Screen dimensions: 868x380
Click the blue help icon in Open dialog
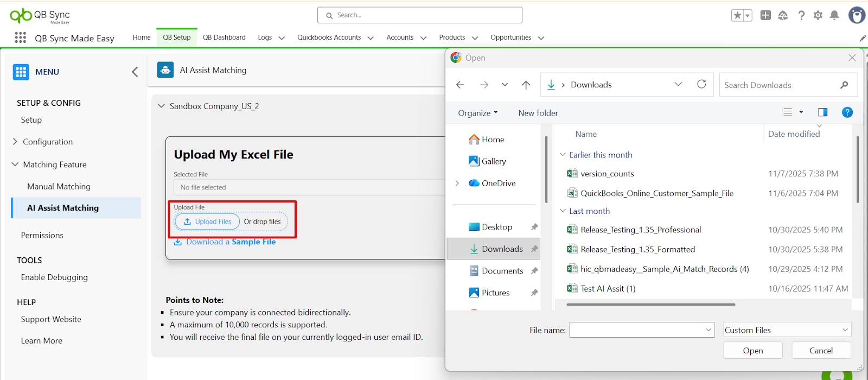(x=847, y=112)
